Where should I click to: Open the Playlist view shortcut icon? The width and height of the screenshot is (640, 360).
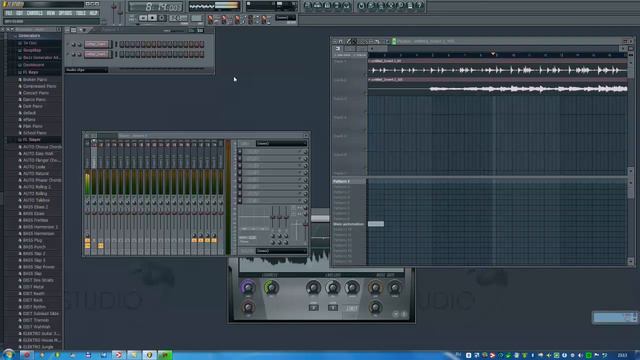pos(308,5)
